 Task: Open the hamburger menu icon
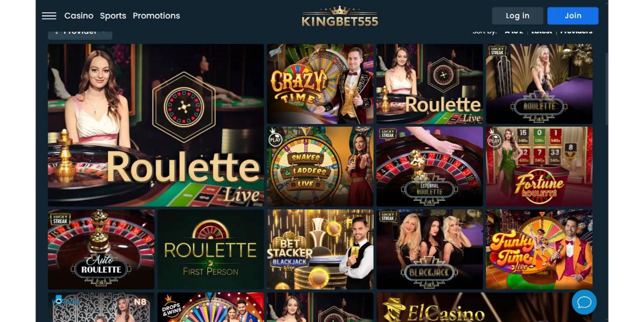[x=49, y=16]
